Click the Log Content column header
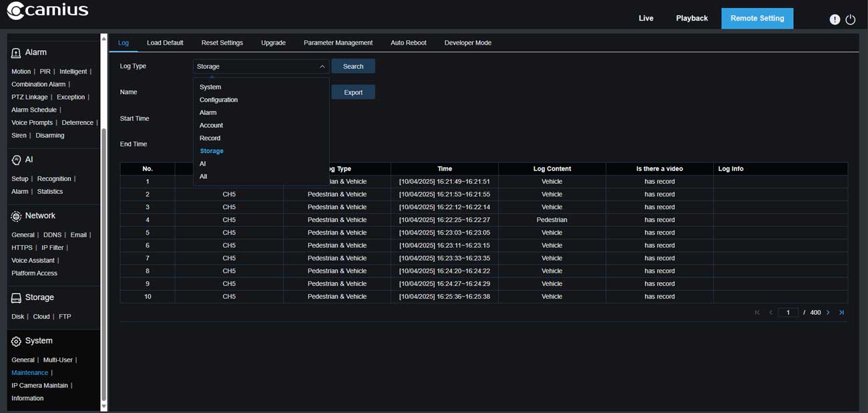868x413 pixels. click(x=552, y=168)
